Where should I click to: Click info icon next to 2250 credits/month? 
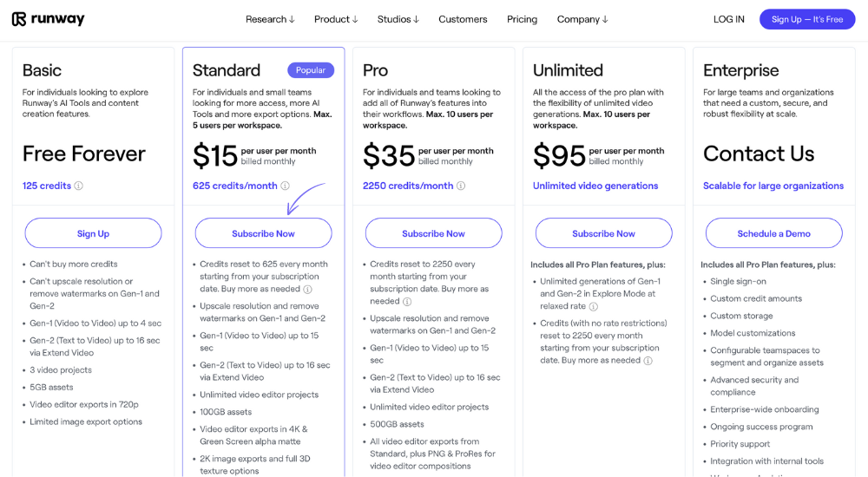tap(461, 186)
